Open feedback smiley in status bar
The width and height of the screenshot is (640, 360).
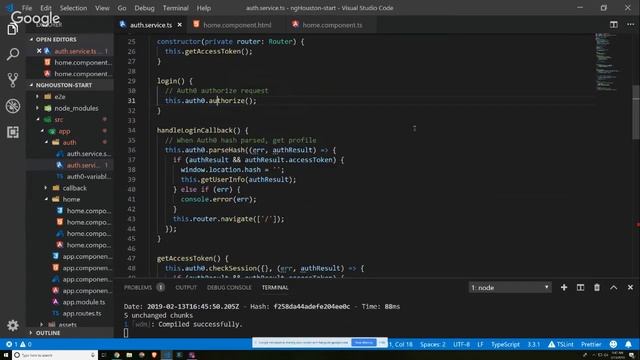click(613, 344)
